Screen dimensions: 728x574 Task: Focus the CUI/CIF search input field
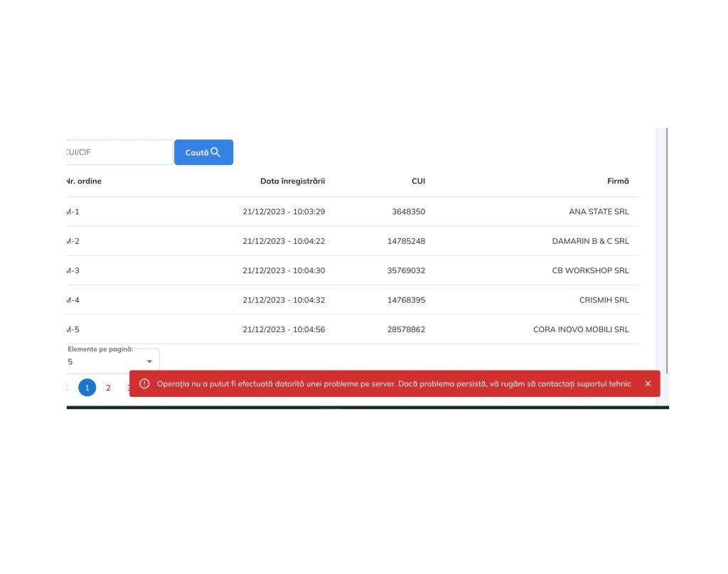point(119,152)
